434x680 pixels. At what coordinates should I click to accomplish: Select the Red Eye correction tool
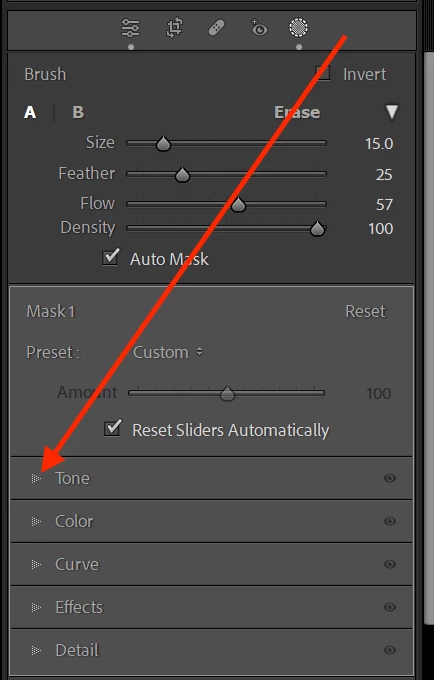click(x=259, y=28)
